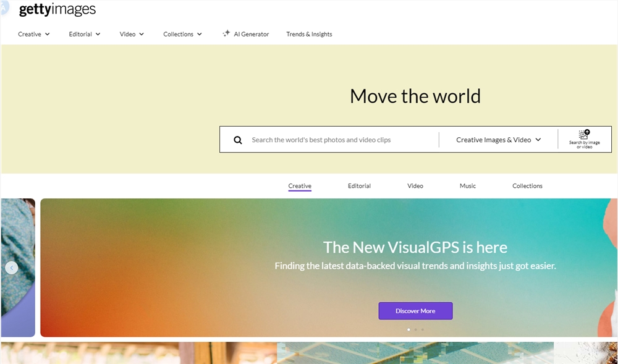
Task: Open Creative Images & Video filter dropdown
Action: [x=498, y=140]
